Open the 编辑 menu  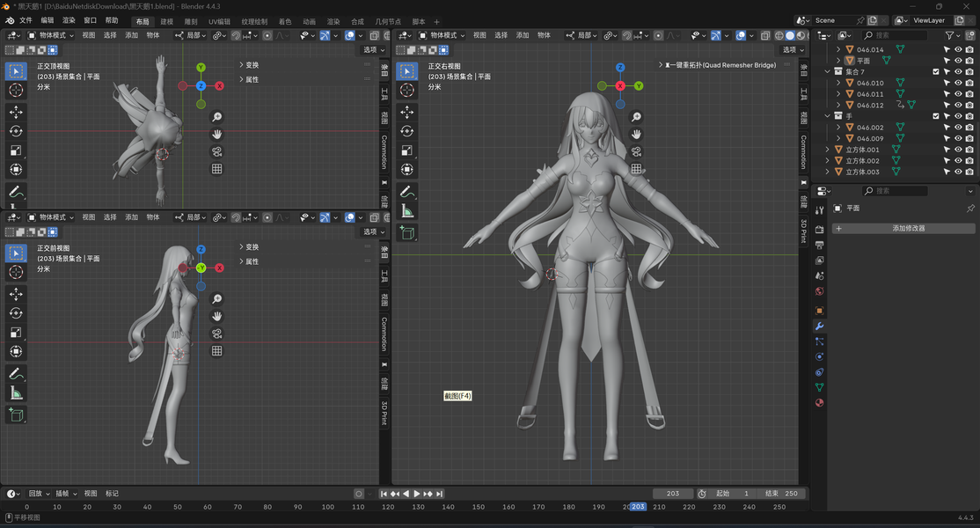click(x=48, y=20)
